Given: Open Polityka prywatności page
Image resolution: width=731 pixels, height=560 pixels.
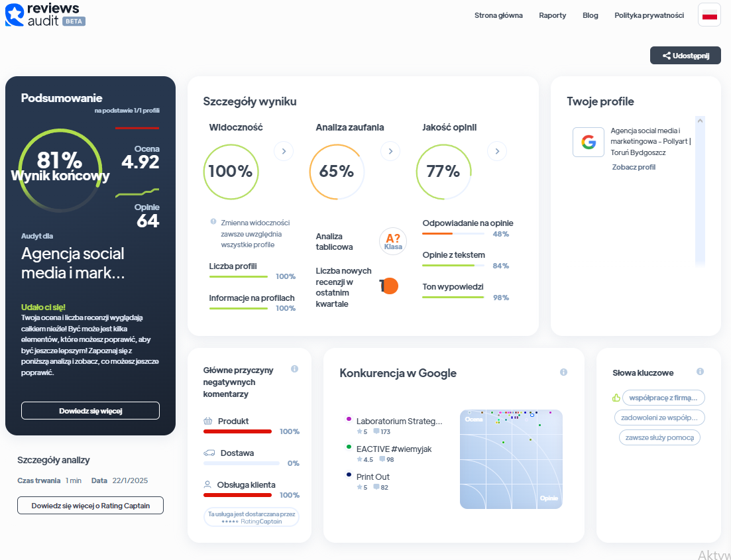Looking at the screenshot, I should pos(649,15).
